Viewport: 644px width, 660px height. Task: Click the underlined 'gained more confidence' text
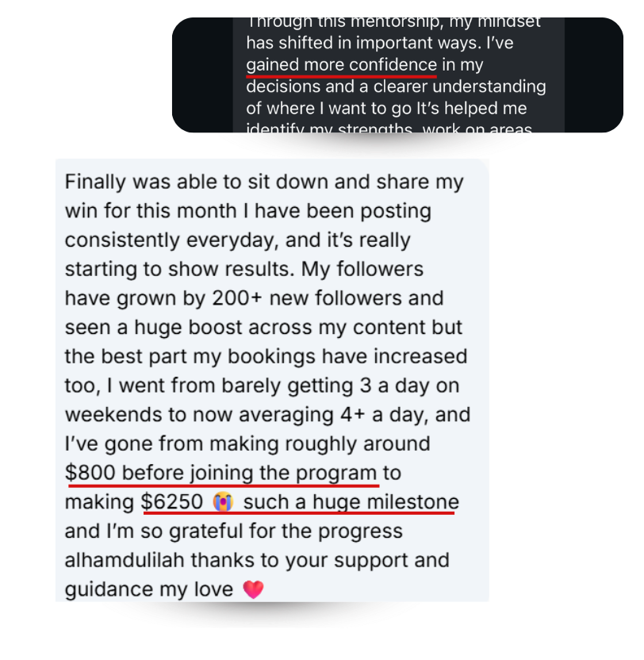pos(341,65)
